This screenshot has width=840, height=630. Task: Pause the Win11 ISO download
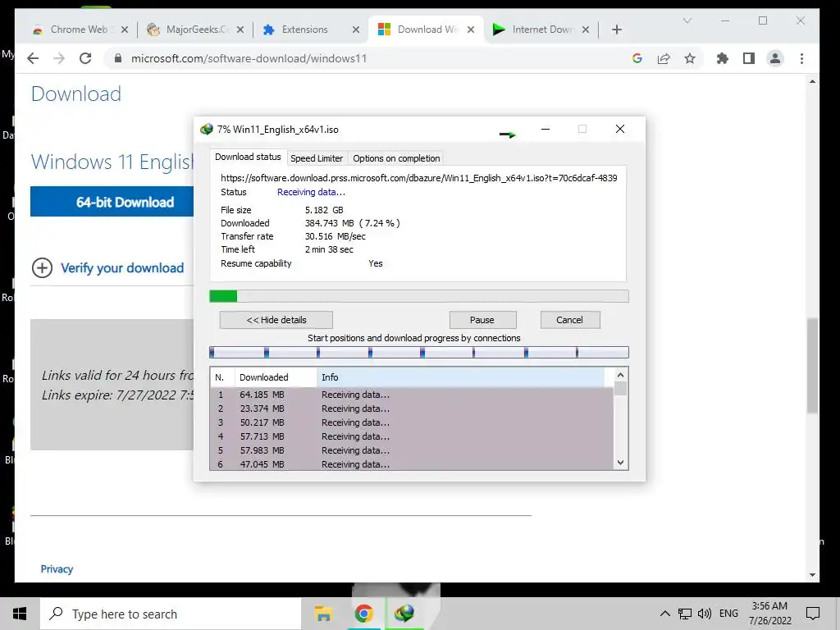click(x=482, y=320)
